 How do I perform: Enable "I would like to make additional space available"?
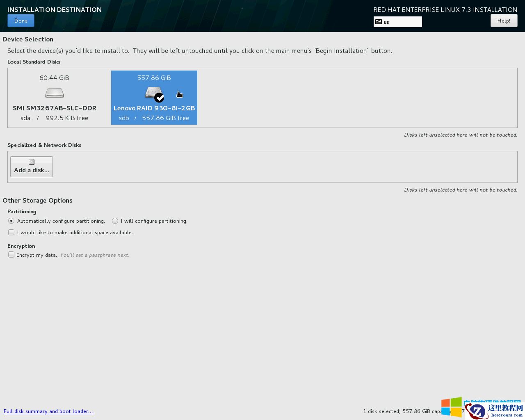point(11,232)
